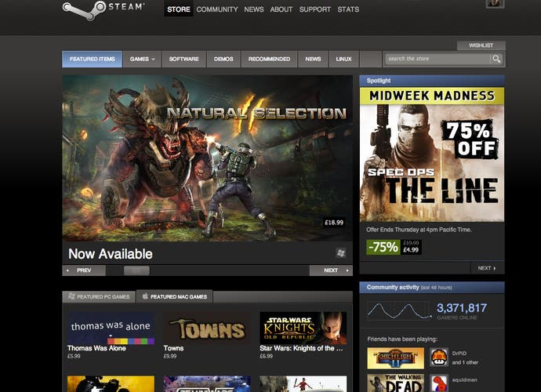Viewport: 541px width, 392px height.
Task: Open News in the top navigation
Action: [253, 9]
